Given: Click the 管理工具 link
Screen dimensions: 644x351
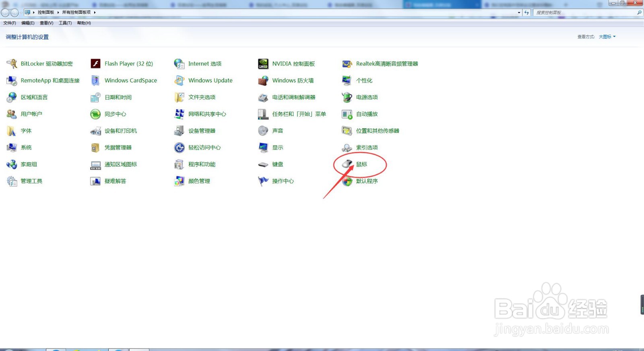Looking at the screenshot, I should click(x=31, y=181).
